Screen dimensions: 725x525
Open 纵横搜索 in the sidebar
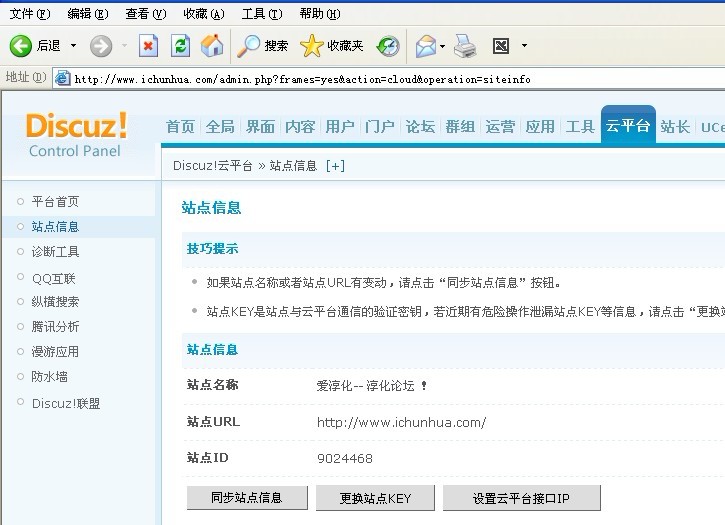point(55,301)
